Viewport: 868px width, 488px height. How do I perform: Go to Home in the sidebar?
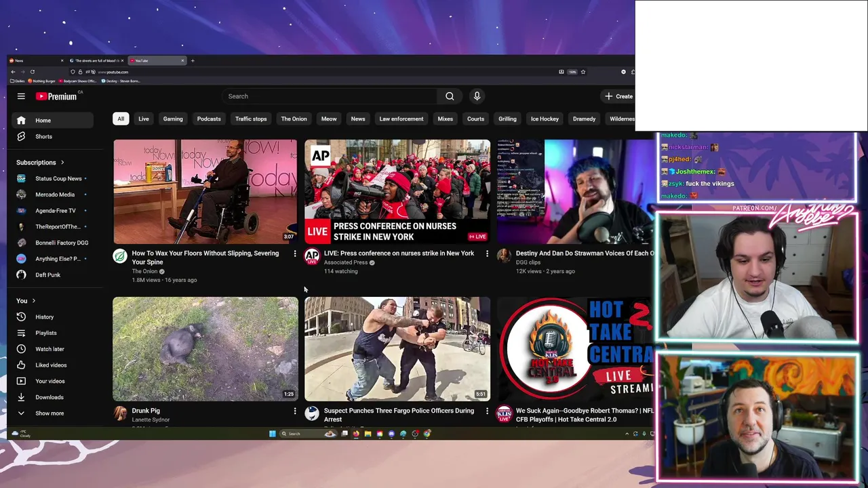[x=53, y=121]
